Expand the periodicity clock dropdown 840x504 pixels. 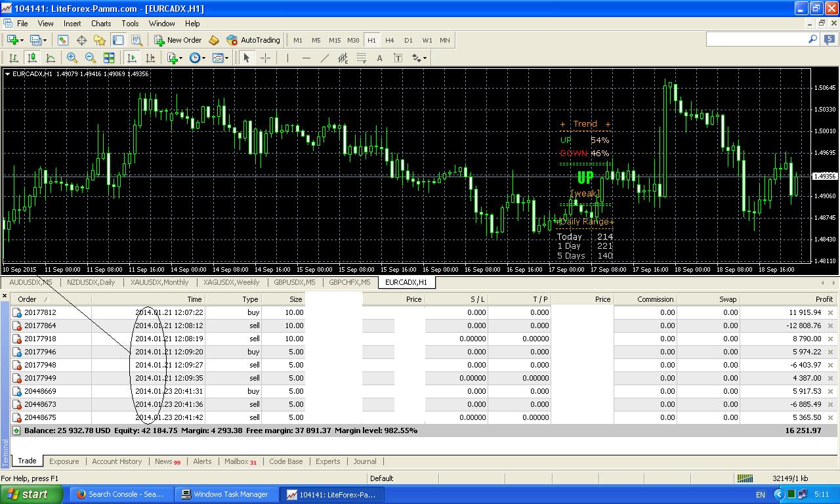pos(197,58)
